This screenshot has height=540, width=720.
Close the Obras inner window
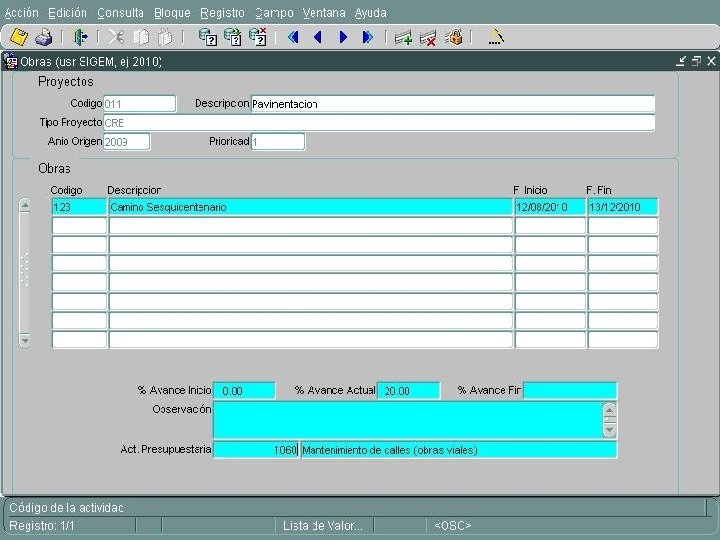[x=711, y=61]
